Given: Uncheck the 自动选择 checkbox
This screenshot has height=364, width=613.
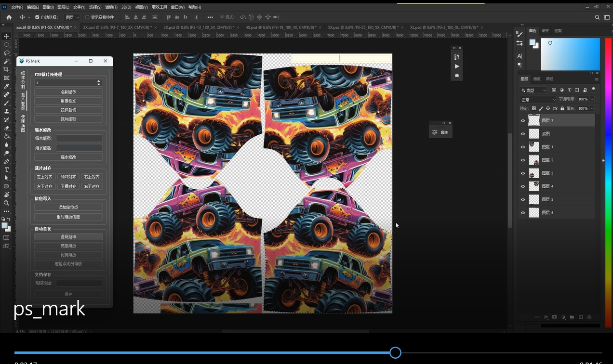Looking at the screenshot, I should pyautogui.click(x=37, y=17).
